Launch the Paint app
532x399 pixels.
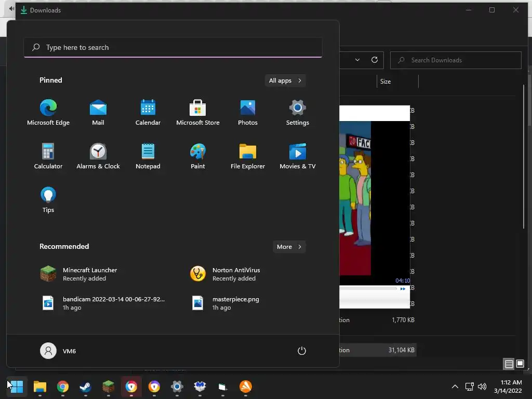[198, 156]
